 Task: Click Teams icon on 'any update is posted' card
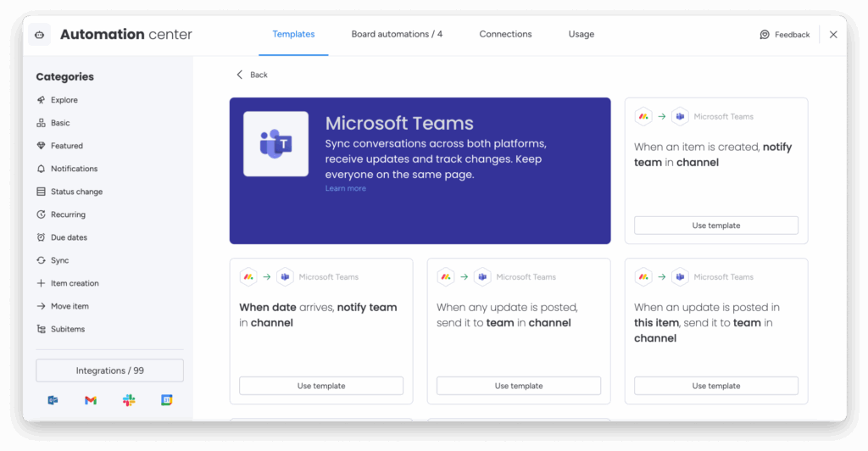click(x=482, y=277)
